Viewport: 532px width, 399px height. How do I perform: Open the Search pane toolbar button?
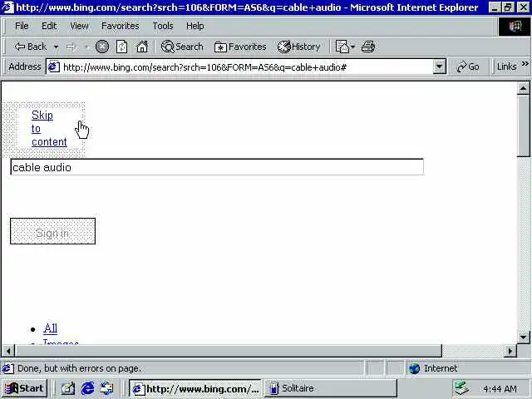coord(182,47)
